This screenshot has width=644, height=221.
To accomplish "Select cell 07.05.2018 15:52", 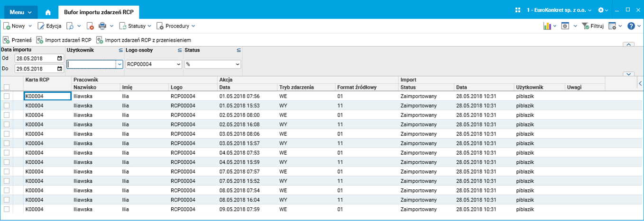I will point(247,181).
